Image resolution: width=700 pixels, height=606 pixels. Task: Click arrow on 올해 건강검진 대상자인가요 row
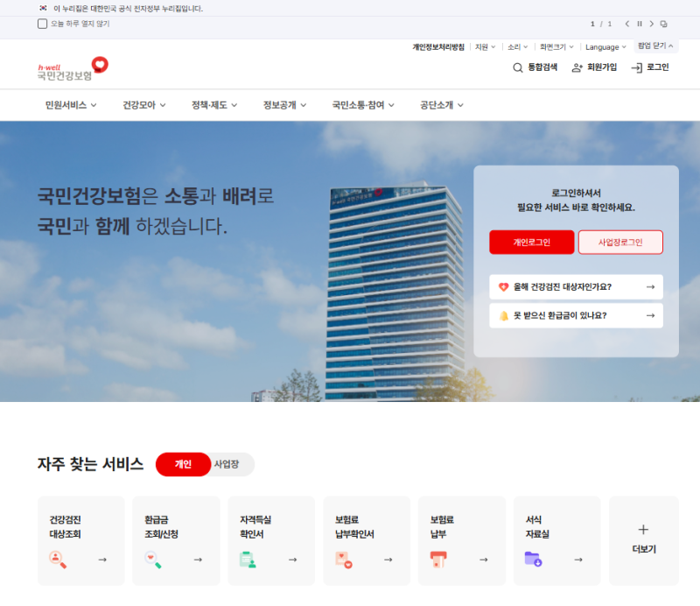[650, 287]
